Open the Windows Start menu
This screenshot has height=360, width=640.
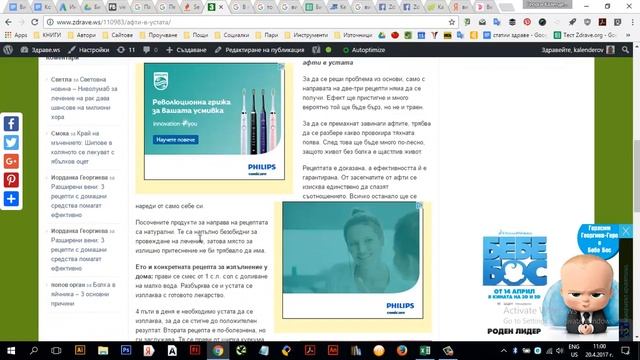click(x=11, y=351)
